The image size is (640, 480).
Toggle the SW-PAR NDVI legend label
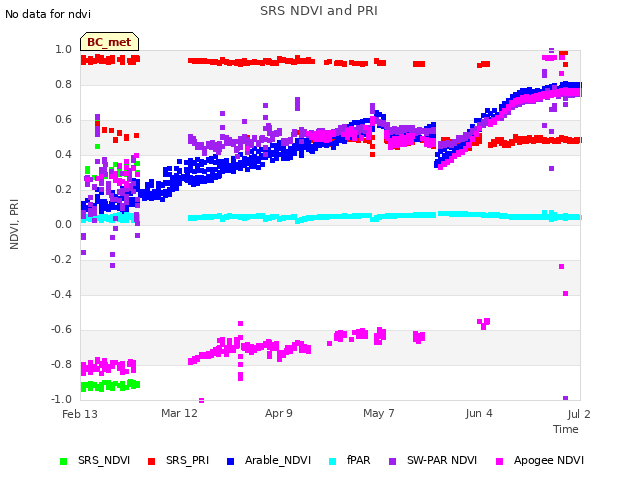pos(442,460)
